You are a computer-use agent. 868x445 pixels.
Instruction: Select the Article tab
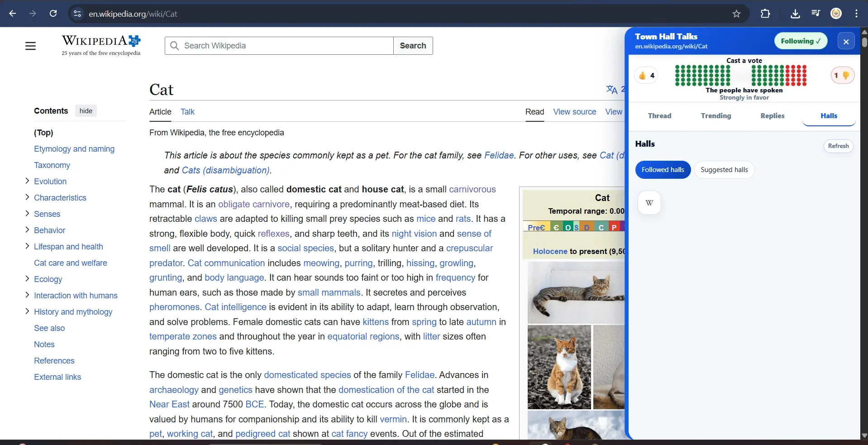pyautogui.click(x=160, y=112)
